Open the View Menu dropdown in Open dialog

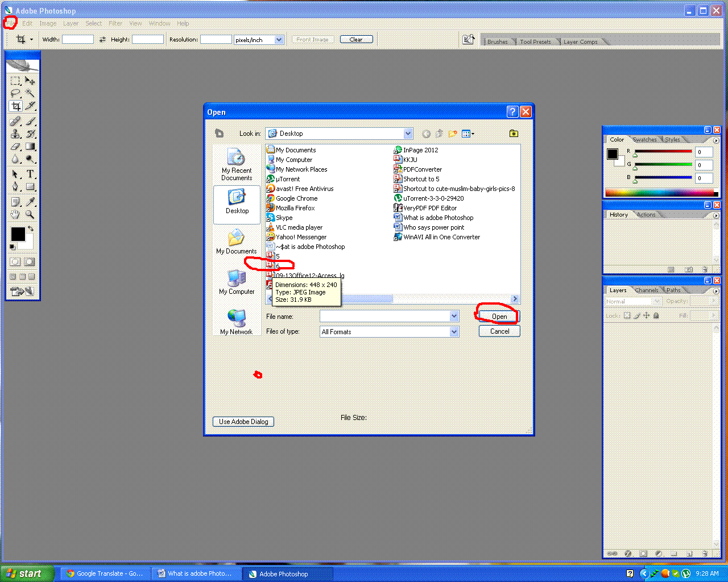tap(468, 134)
